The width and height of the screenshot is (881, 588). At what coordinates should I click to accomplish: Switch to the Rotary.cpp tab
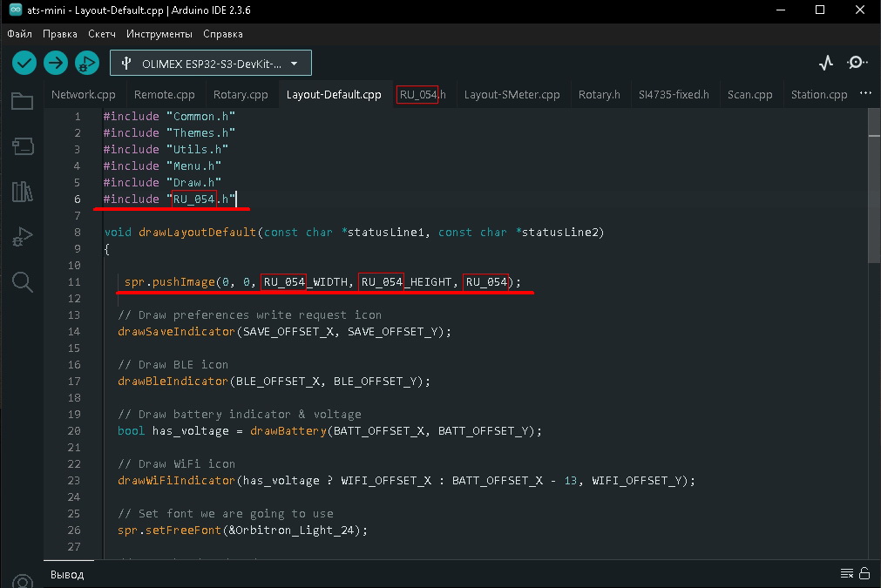point(241,94)
